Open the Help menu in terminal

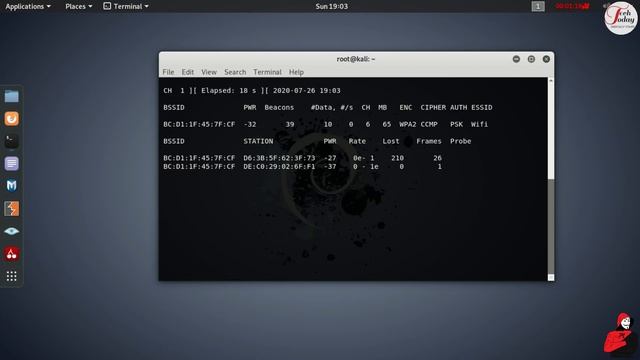pos(296,72)
